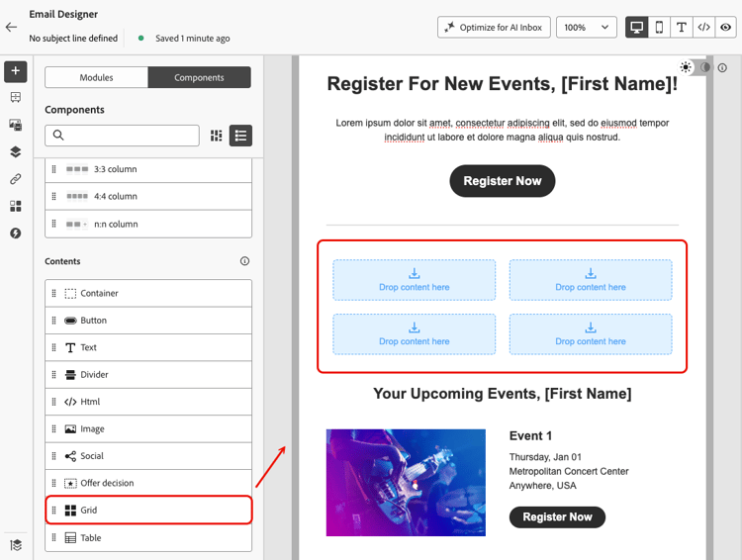Click Contents info icon
The height and width of the screenshot is (560, 742).
click(244, 261)
